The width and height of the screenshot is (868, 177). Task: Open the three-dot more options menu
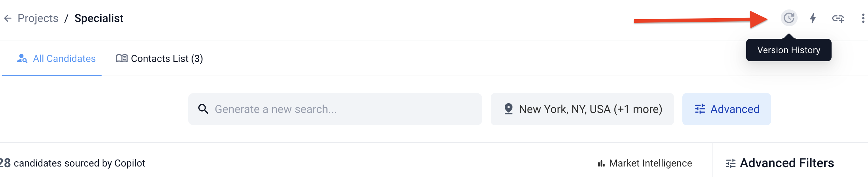863,18
